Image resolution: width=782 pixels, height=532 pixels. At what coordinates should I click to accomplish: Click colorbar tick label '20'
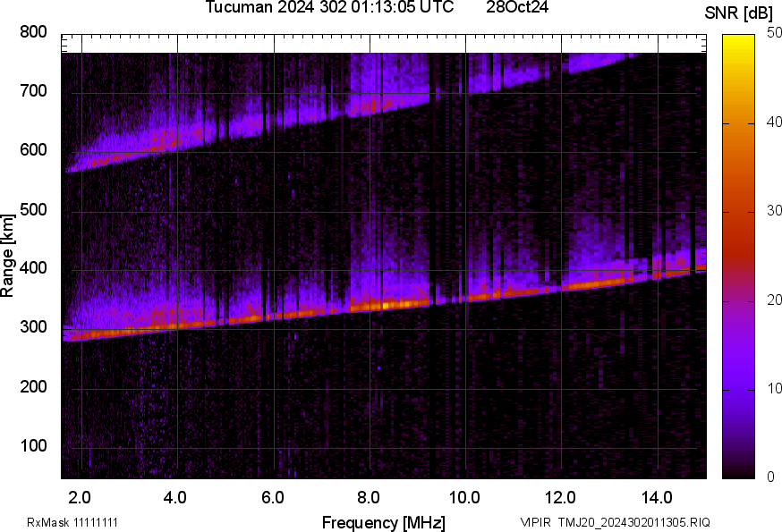pos(774,300)
